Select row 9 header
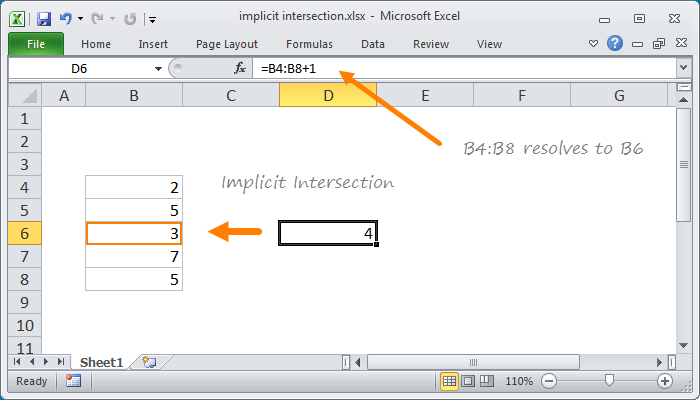The width and height of the screenshot is (700, 400). pyautogui.click(x=25, y=303)
